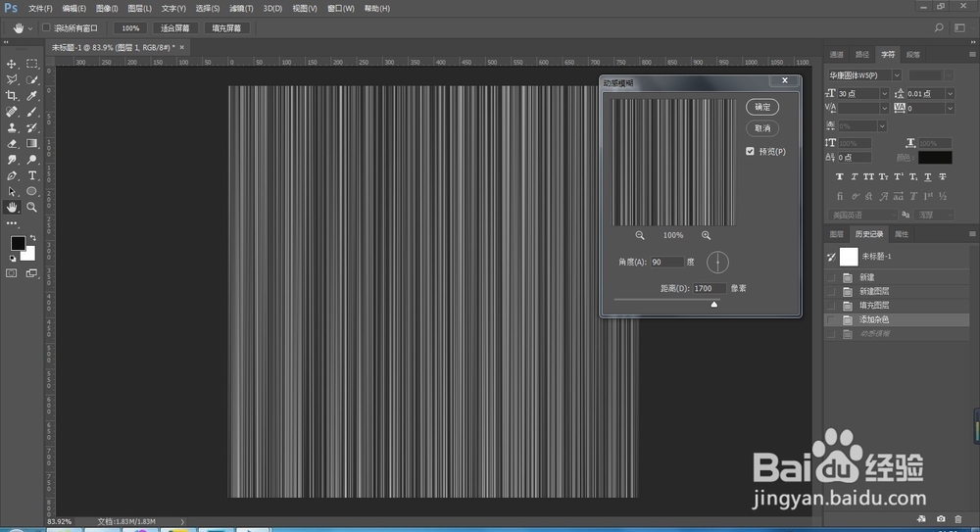Open the History panel flyout menu

(x=972, y=234)
